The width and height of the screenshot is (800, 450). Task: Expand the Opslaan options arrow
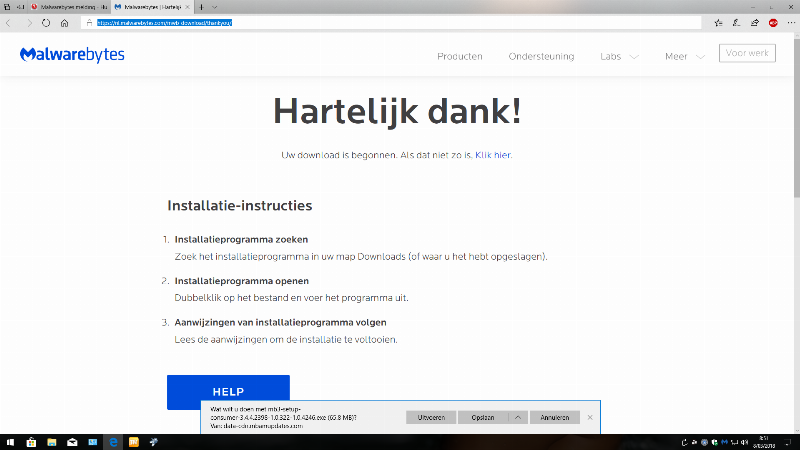(x=518, y=417)
